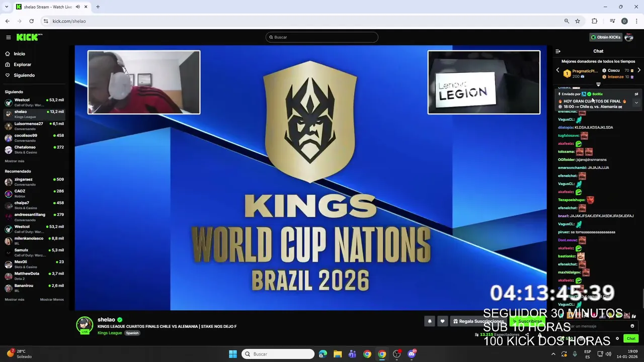The image size is (644, 362).
Task: Click Samulx channel avatar
Action: (8, 252)
